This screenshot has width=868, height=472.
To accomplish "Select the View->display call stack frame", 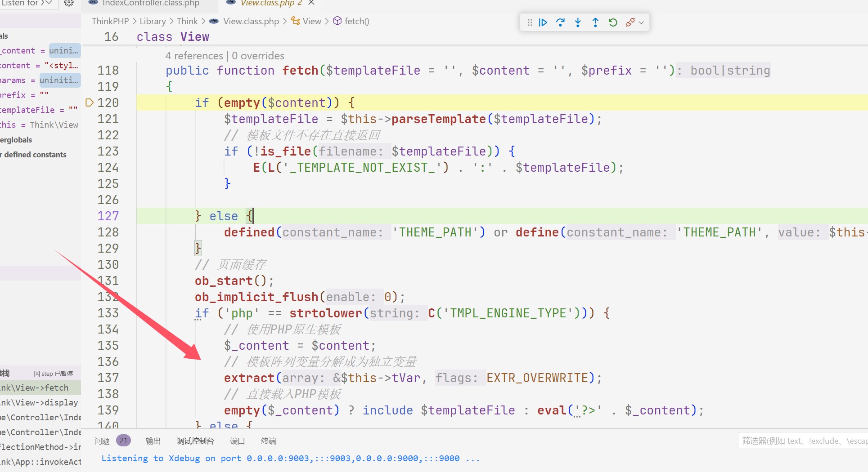I will click(40, 402).
